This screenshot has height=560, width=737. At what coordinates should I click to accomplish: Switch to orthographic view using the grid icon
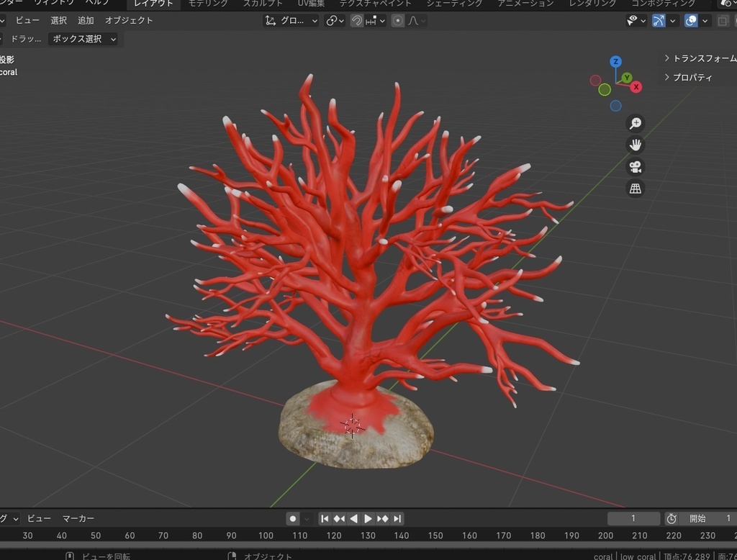click(x=635, y=188)
